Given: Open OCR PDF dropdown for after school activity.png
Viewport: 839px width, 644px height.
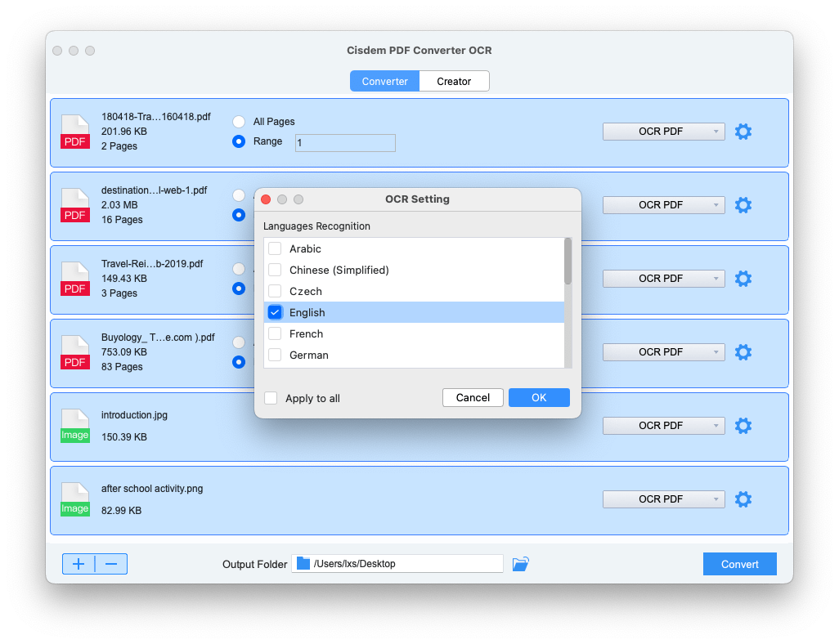Looking at the screenshot, I should [663, 499].
